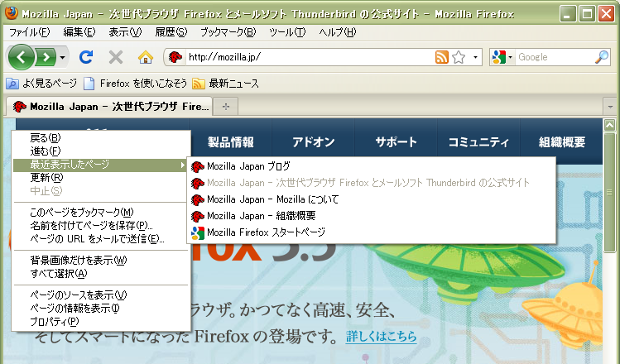Go to the Home page icon
The width and height of the screenshot is (620, 364).
[145, 57]
